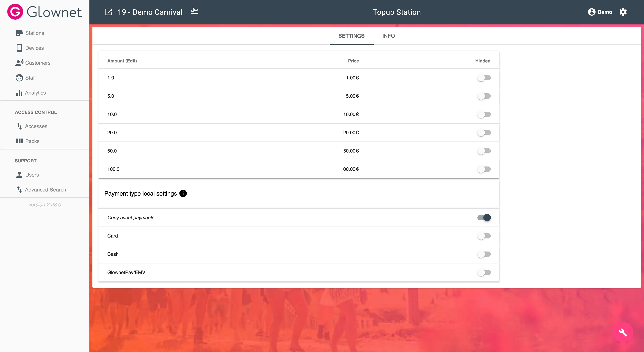Open Packs under Access Control

[32, 141]
